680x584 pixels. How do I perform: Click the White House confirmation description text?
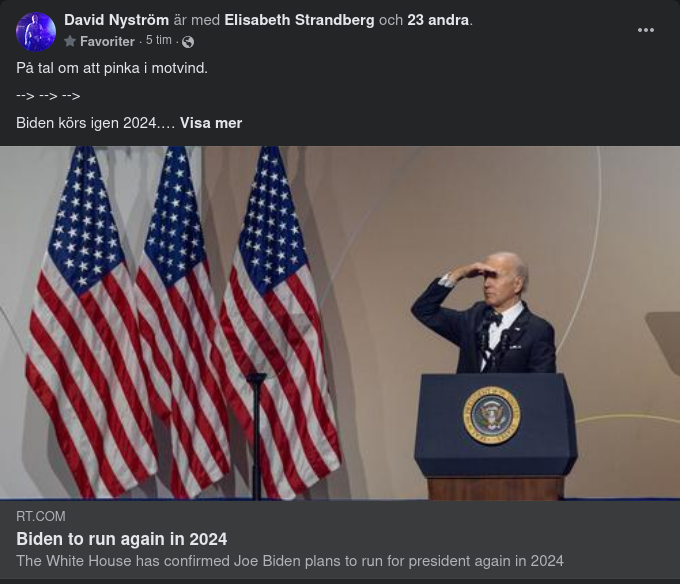coord(290,561)
